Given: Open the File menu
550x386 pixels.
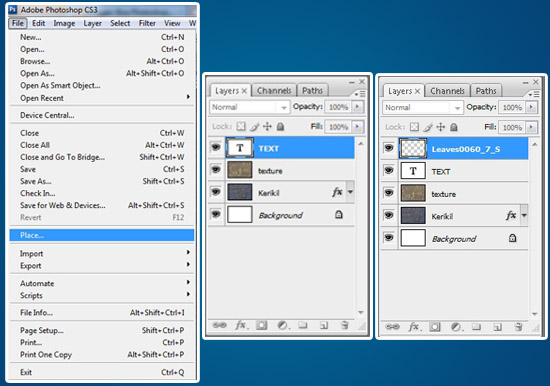Looking at the screenshot, I should [18, 23].
